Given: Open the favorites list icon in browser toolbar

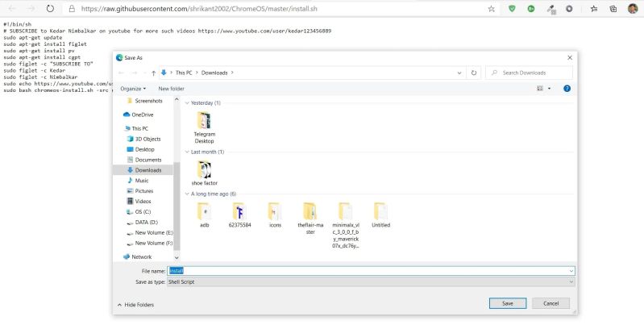Looking at the screenshot, I should tap(594, 9).
